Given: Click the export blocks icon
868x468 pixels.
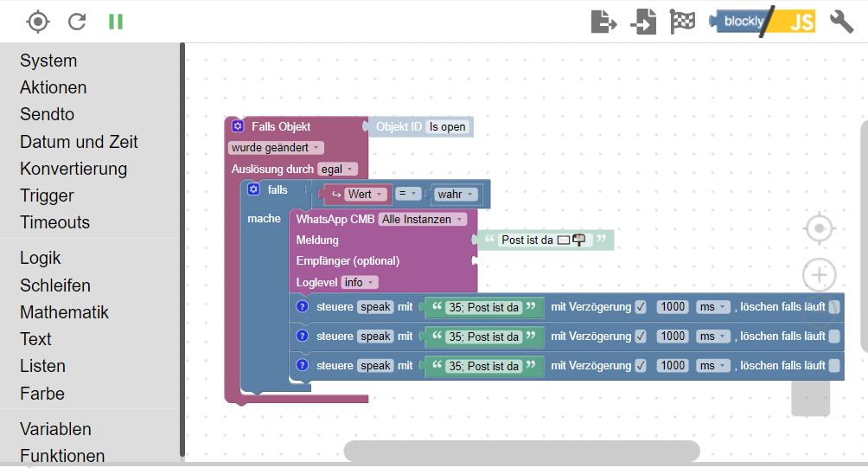Looking at the screenshot, I should coord(603,22).
